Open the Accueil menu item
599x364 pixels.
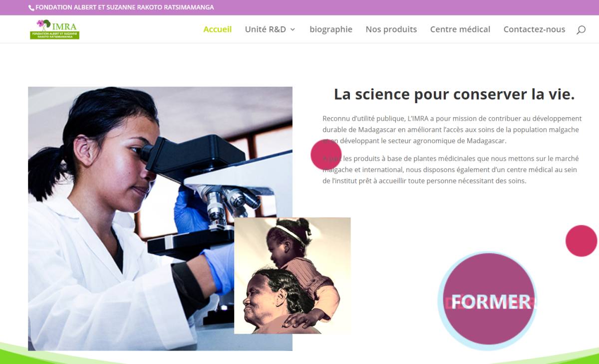[218, 29]
